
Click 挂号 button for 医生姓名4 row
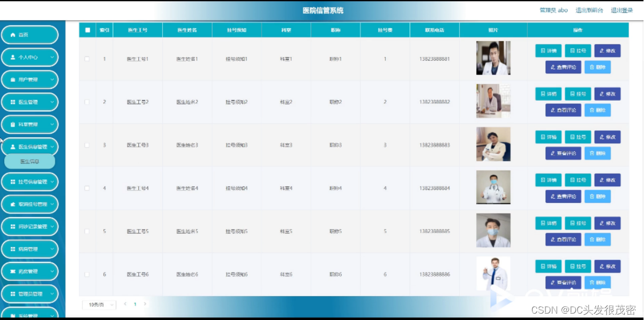[x=577, y=180]
